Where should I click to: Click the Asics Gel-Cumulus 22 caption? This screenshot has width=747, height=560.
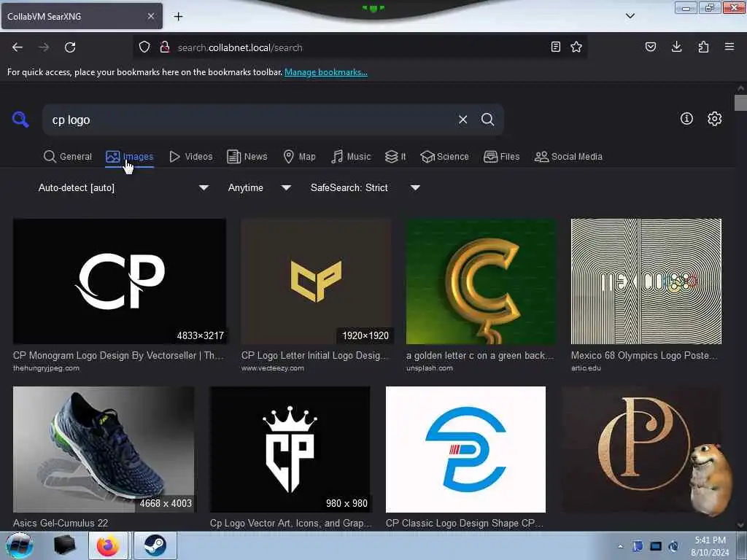61,523
